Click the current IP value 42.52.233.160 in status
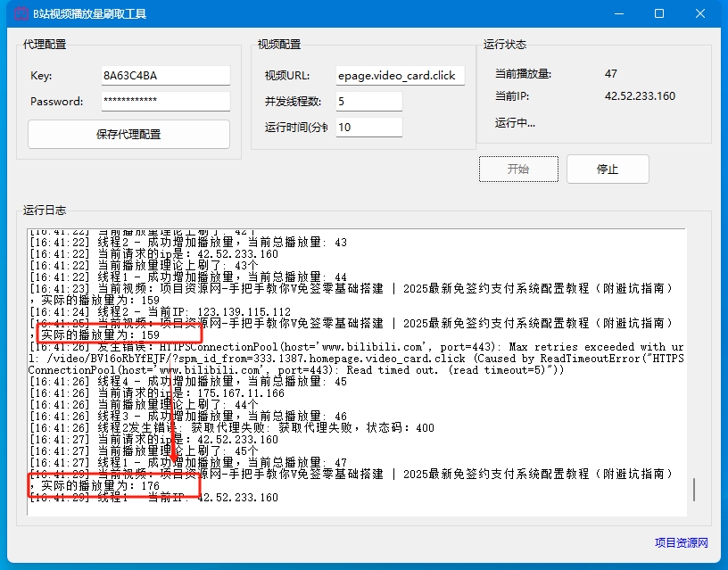728x570 pixels. click(x=640, y=96)
